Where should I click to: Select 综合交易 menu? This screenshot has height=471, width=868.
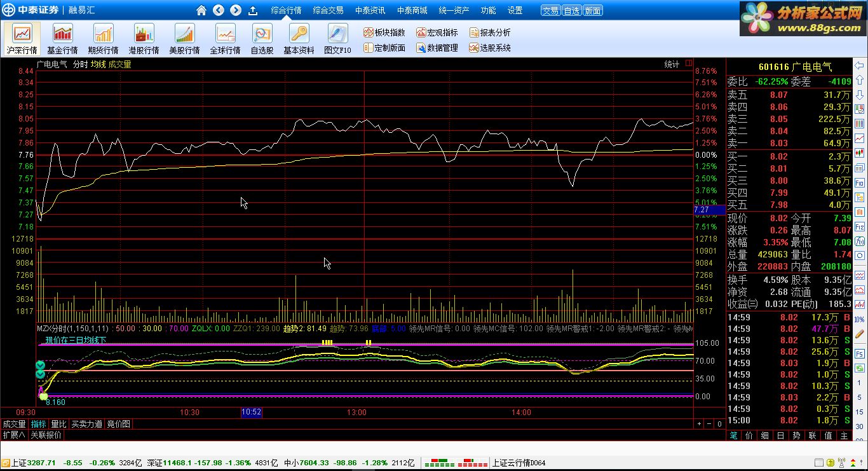coord(328,10)
